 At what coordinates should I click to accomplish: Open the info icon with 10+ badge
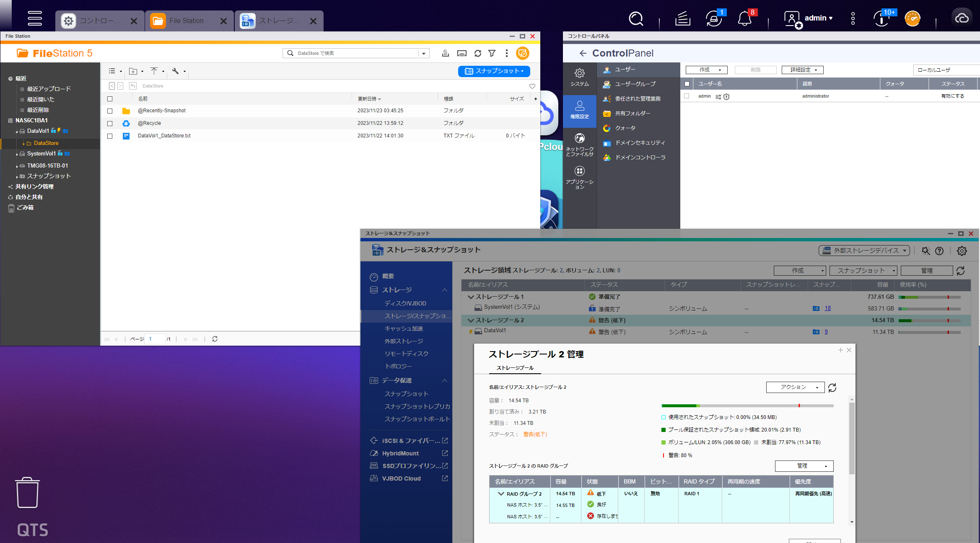tap(882, 18)
